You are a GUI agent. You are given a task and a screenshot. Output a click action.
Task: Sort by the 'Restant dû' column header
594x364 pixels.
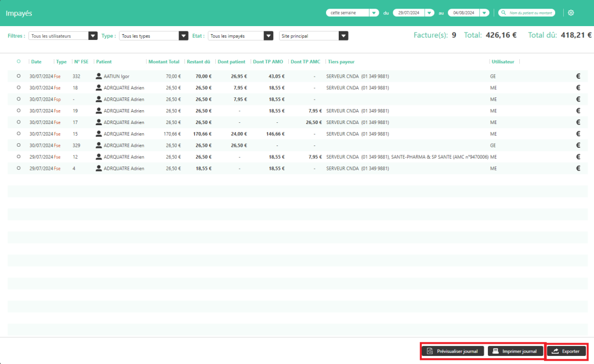198,61
